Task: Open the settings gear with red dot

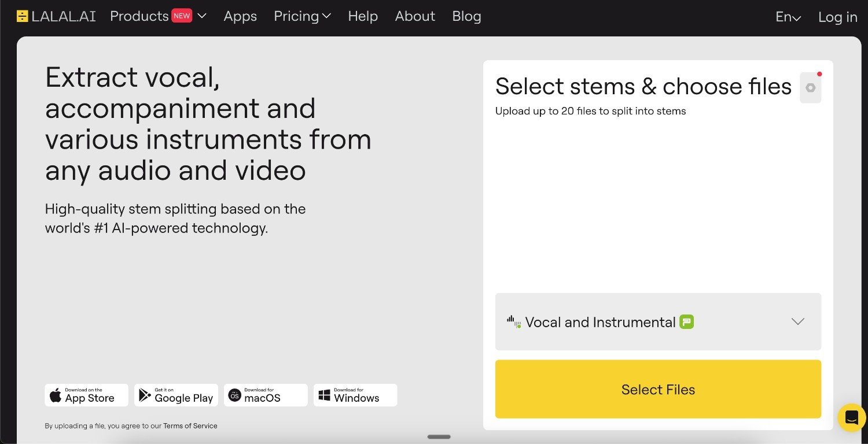Action: pos(810,88)
